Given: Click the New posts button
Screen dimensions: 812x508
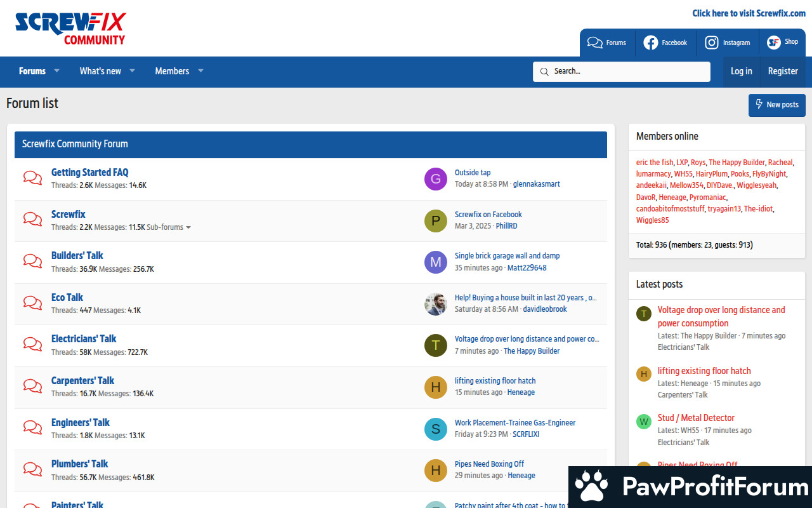Looking at the screenshot, I should point(777,105).
